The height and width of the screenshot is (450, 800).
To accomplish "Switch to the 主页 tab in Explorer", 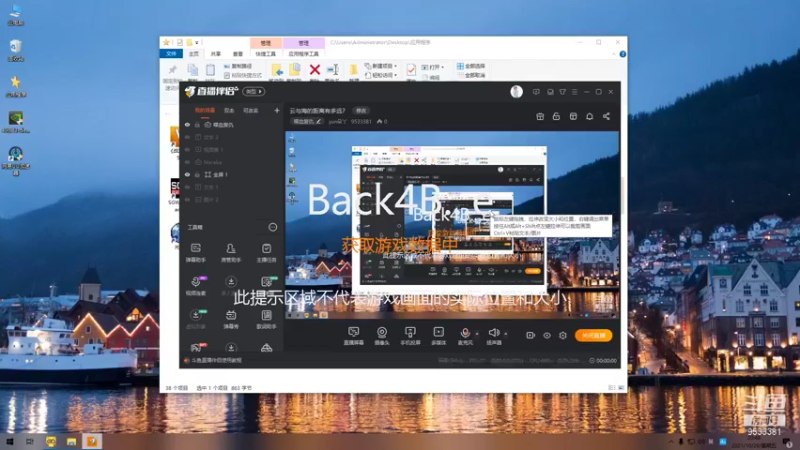I will [x=194, y=54].
